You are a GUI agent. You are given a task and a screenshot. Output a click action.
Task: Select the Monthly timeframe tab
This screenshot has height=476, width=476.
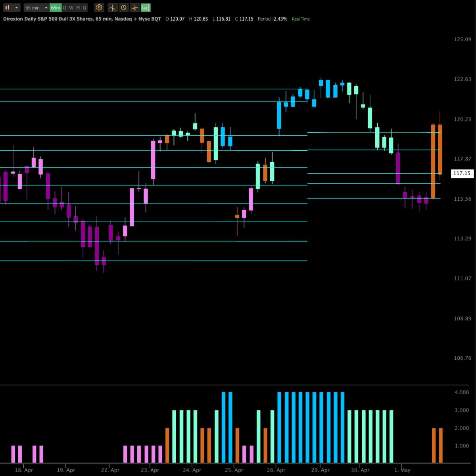coord(78,8)
